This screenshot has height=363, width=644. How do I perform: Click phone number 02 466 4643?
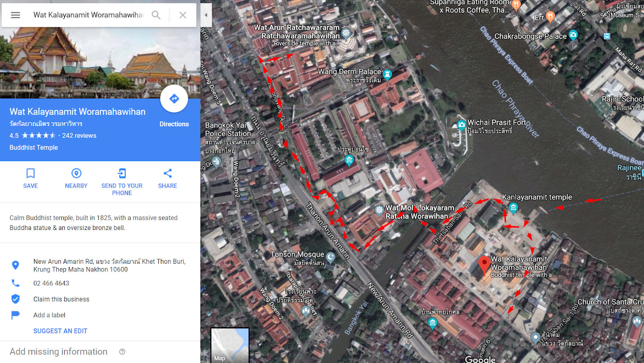click(51, 283)
